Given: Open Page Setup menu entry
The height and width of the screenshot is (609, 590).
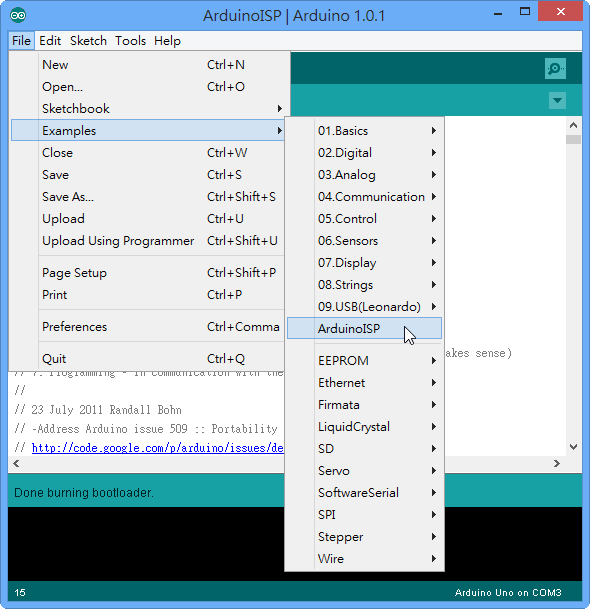Looking at the screenshot, I should 148,273.
